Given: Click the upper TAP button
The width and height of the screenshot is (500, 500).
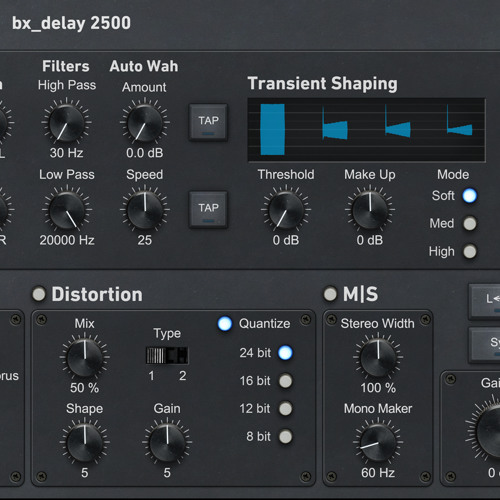Looking at the screenshot, I should pyautogui.click(x=208, y=122).
